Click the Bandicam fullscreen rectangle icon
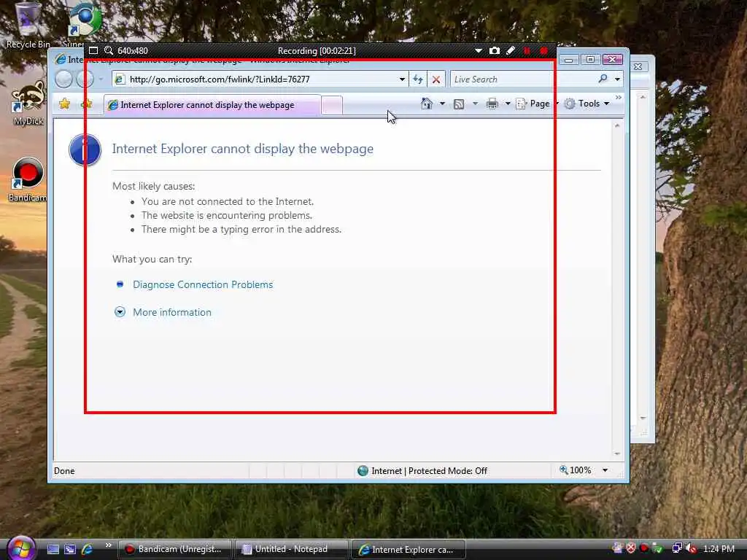The image size is (747, 560). [93, 50]
